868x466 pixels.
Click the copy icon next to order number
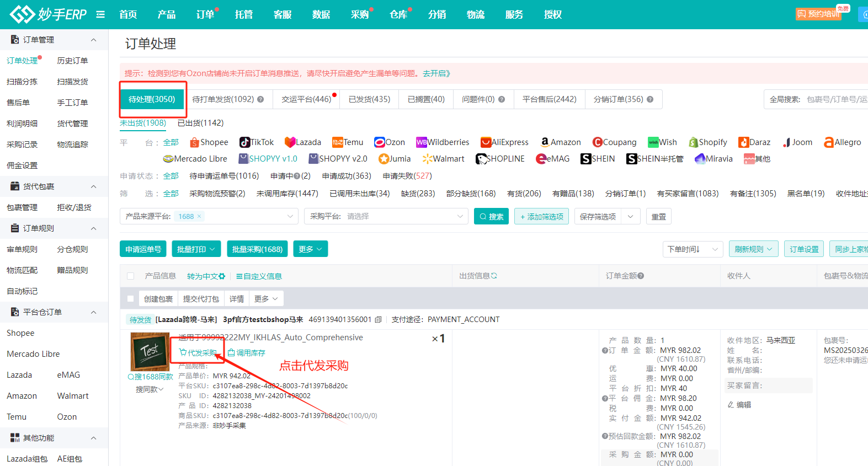coord(378,320)
